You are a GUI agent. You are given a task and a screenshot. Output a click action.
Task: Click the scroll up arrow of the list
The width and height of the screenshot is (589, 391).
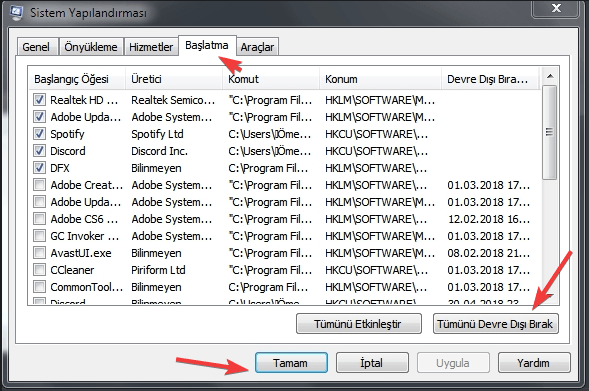(x=550, y=76)
